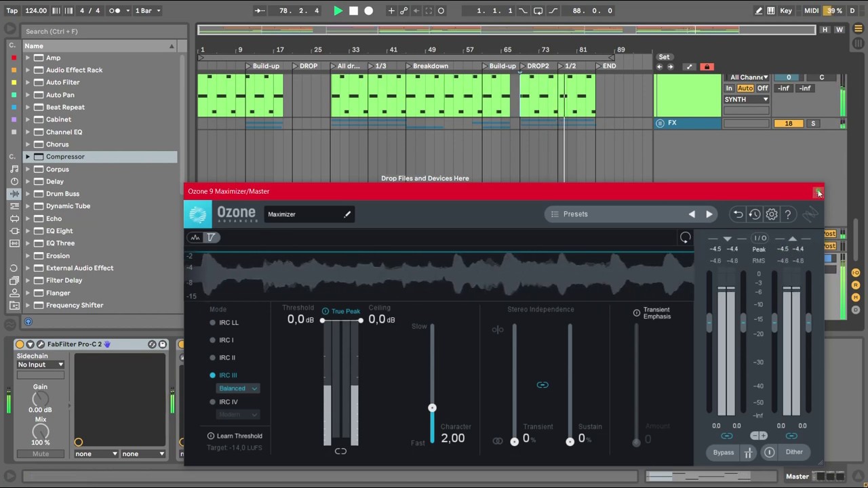
Task: Click the Character slider handle
Action: (x=432, y=407)
